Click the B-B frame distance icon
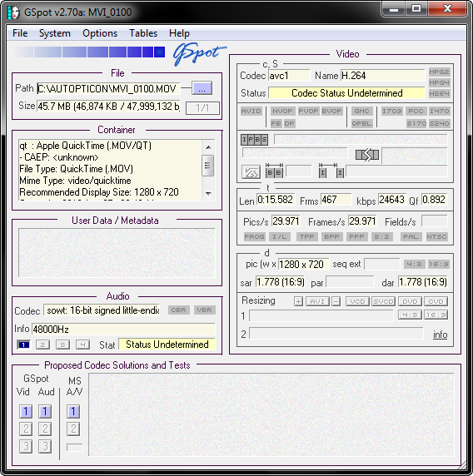Screen dimensions: 473x476 tap(274, 171)
